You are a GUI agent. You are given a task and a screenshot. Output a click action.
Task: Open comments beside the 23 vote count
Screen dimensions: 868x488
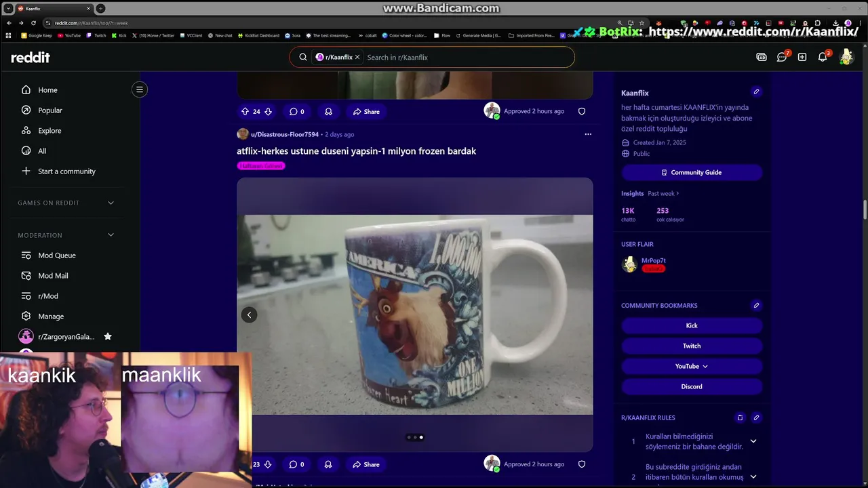click(297, 465)
